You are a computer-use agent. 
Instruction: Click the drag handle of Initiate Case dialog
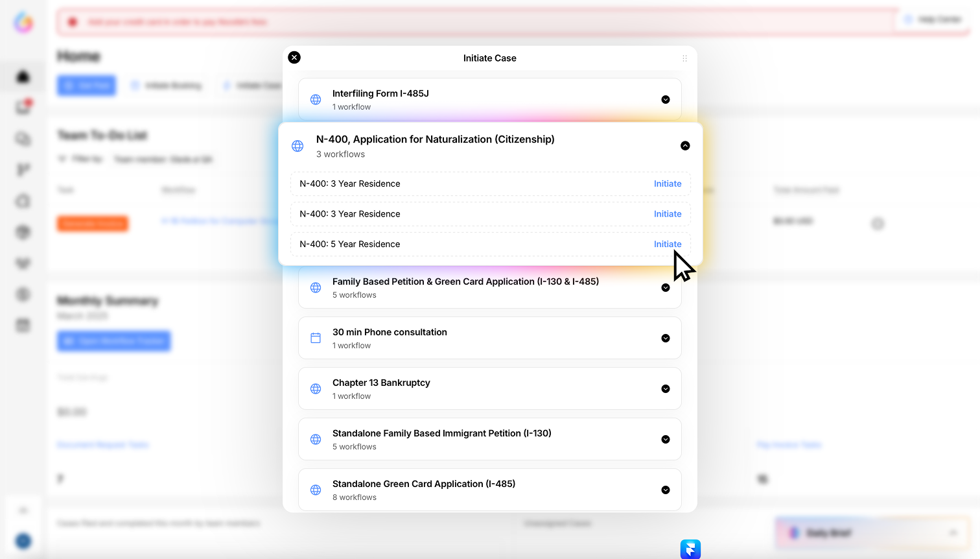(684, 58)
